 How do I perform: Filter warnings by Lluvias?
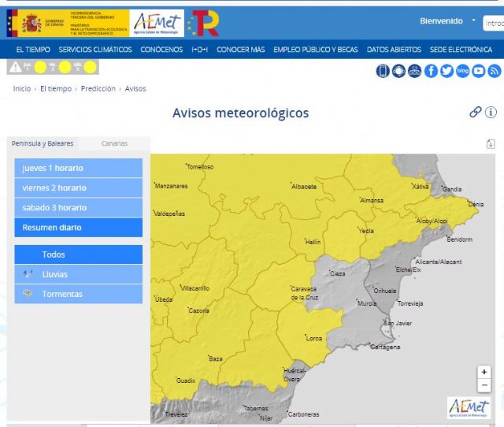[x=79, y=274]
